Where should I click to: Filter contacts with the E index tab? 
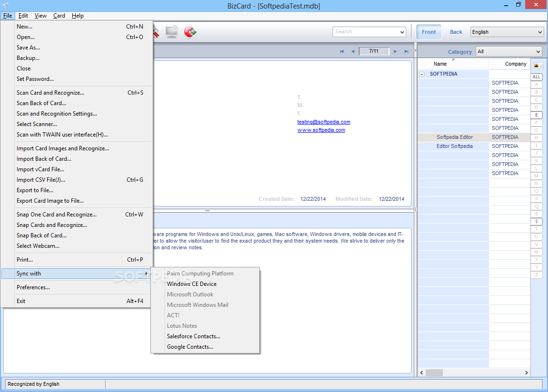pyautogui.click(x=537, y=115)
